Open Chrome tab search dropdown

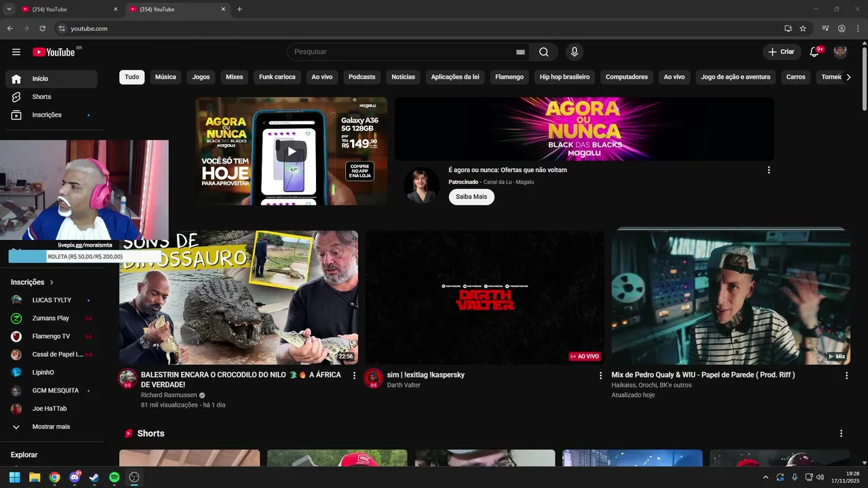click(x=9, y=9)
